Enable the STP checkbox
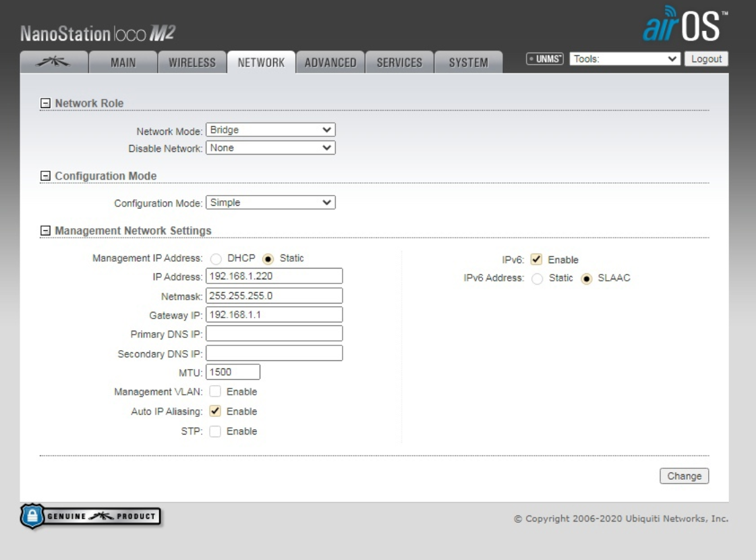Screen dimensions: 756x560 click(215, 432)
